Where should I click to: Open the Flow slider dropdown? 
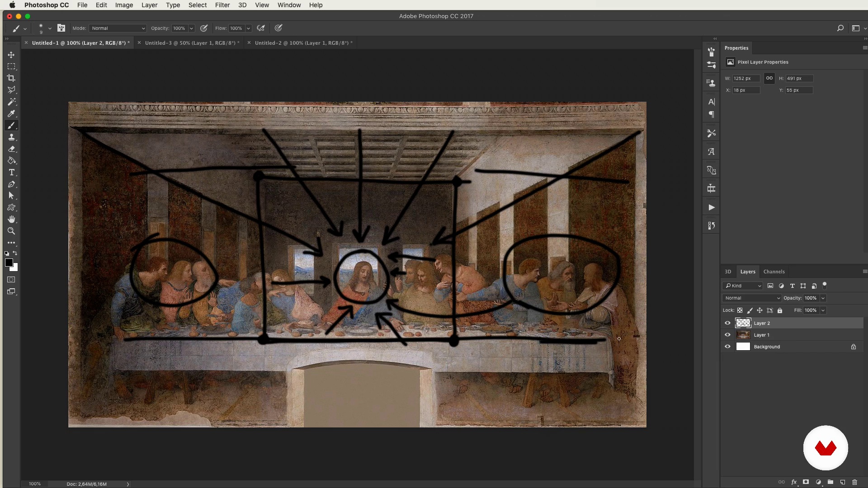248,28
